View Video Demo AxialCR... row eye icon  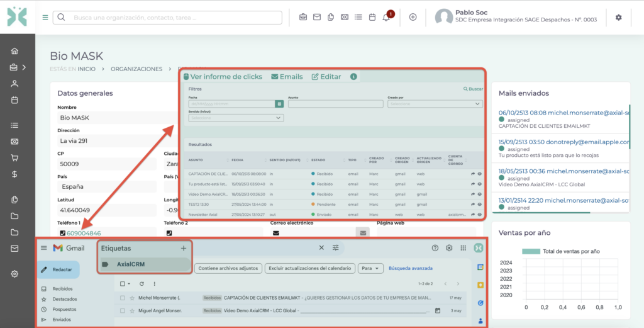coord(480,195)
